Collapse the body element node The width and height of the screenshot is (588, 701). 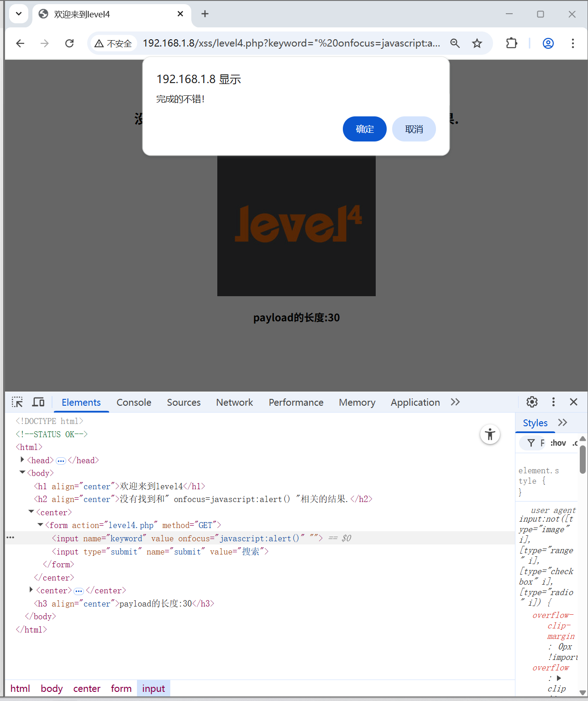(22, 473)
